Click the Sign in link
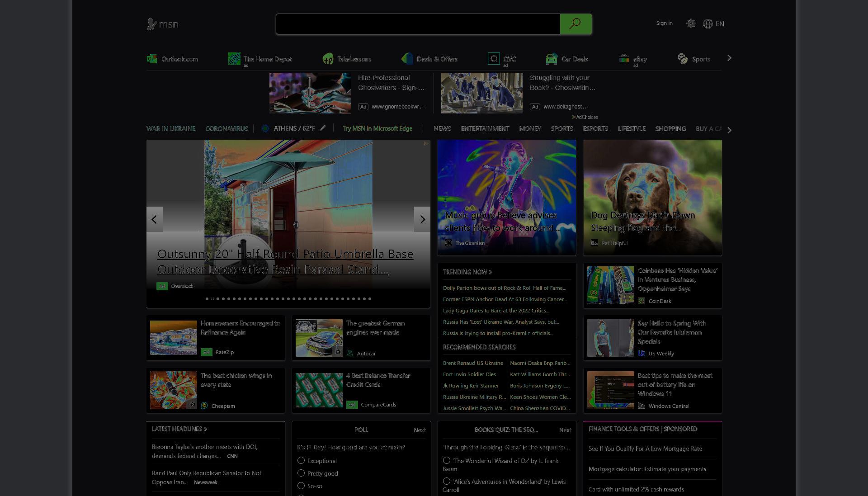This screenshot has height=496, width=868. [664, 23]
